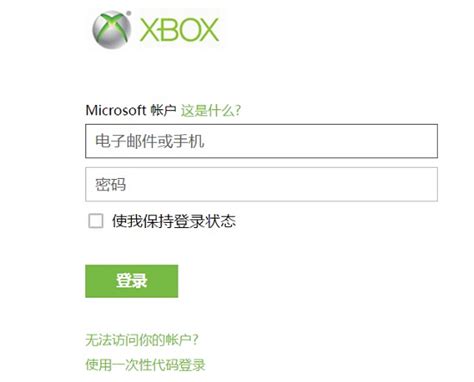Focus the 电子邮件或手机 input field
This screenshot has height=382, width=474.
coord(261,141)
